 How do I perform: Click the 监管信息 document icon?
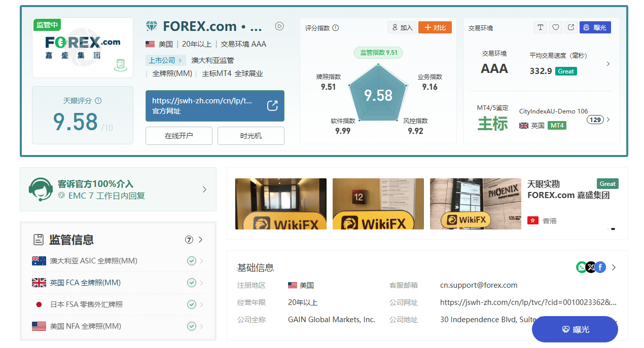[x=38, y=240]
